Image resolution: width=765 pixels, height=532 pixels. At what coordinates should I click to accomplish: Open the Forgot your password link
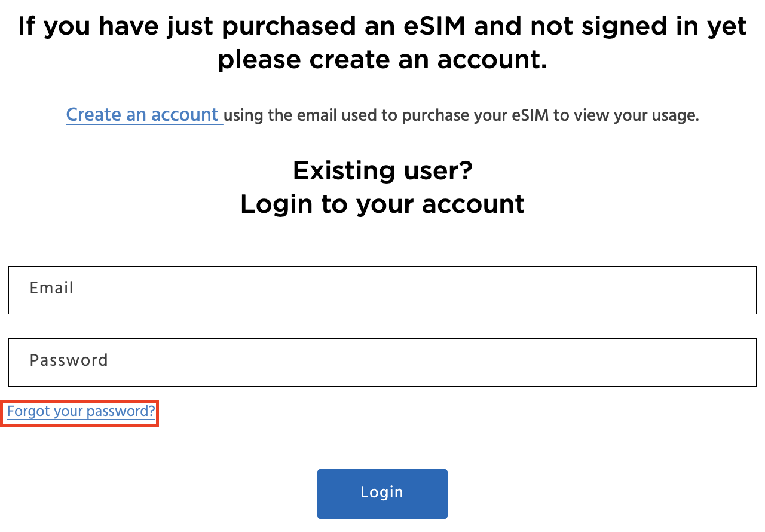coord(81,412)
